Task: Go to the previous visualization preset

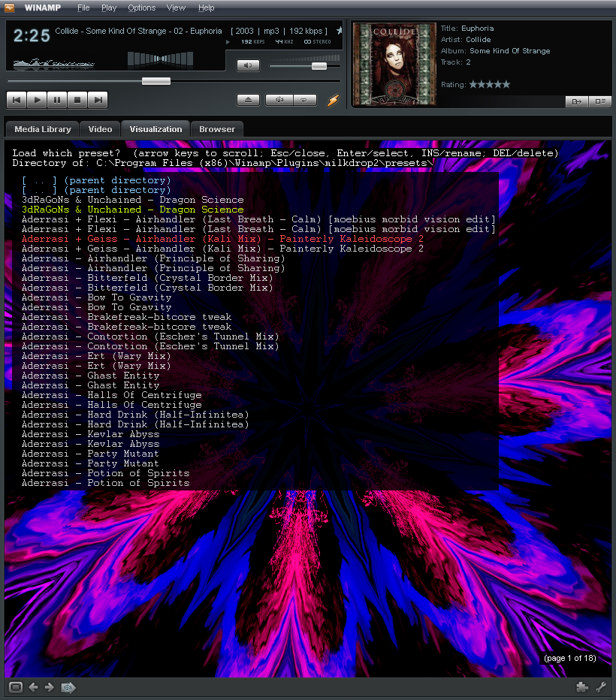Action: 34,687
